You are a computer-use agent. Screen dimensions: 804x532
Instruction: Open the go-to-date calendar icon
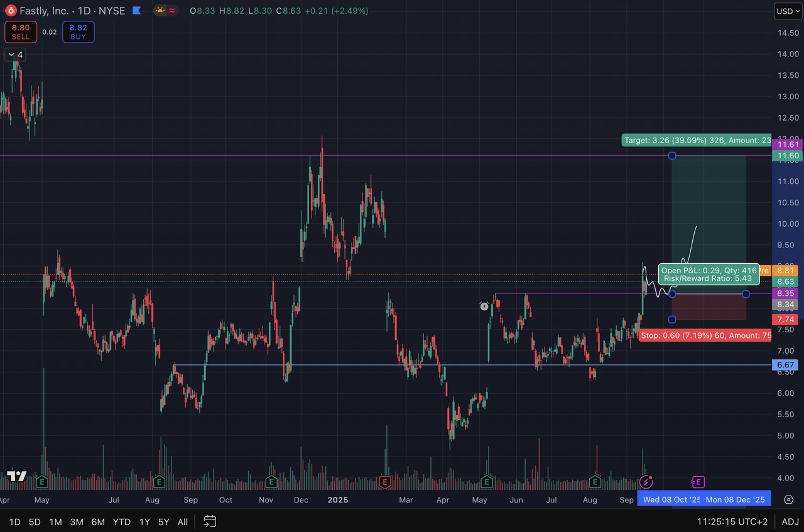tap(210, 521)
